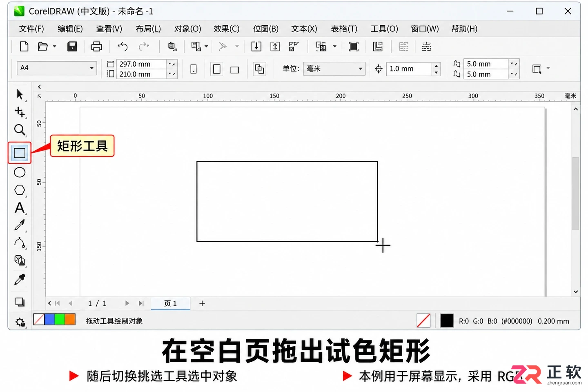Click the black outline color box in status bar
Screen dimensions: 588x392
[x=447, y=321]
